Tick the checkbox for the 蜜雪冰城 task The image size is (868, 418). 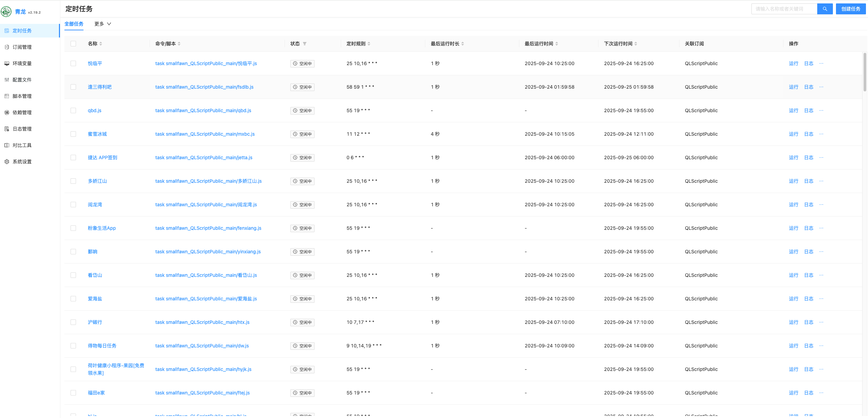tap(73, 134)
